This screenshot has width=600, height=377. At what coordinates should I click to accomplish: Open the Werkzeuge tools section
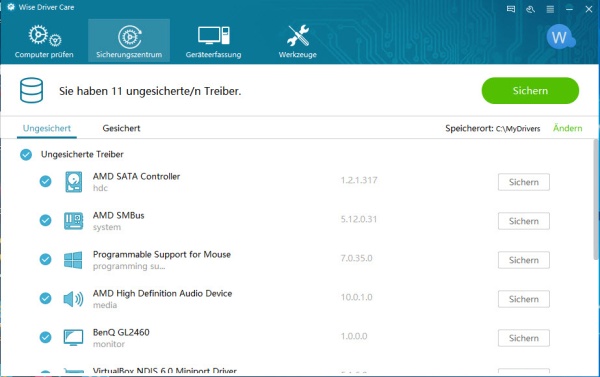coord(298,41)
